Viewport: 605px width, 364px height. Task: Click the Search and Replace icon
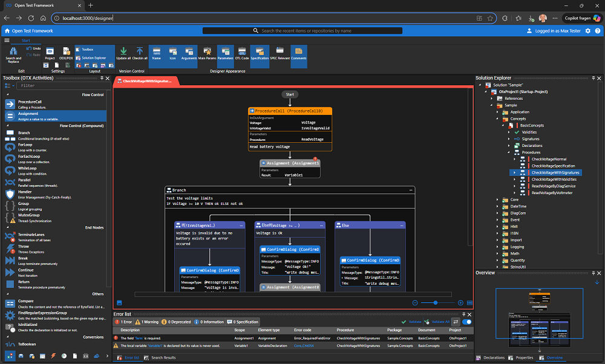[x=12, y=54]
